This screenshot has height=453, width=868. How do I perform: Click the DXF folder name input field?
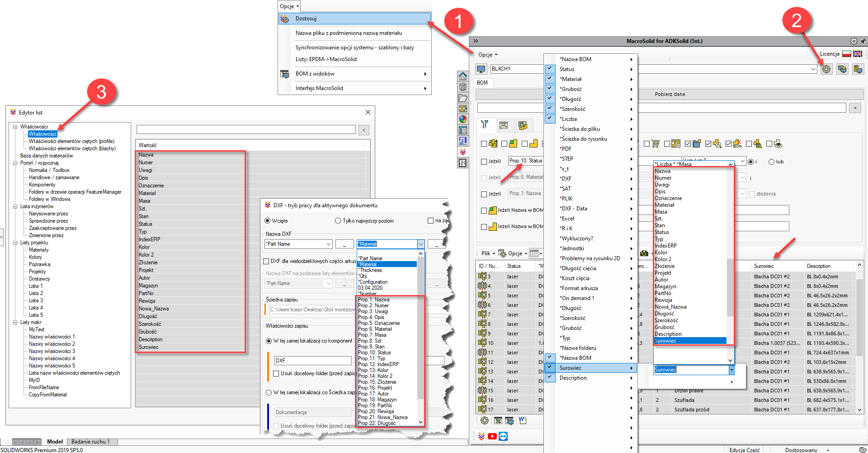(x=313, y=361)
